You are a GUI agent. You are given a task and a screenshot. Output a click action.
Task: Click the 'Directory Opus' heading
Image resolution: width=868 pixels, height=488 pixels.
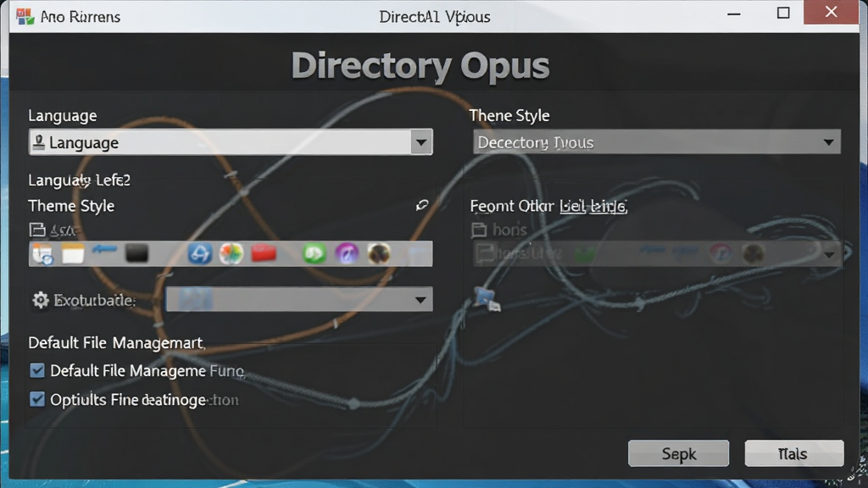(x=420, y=66)
